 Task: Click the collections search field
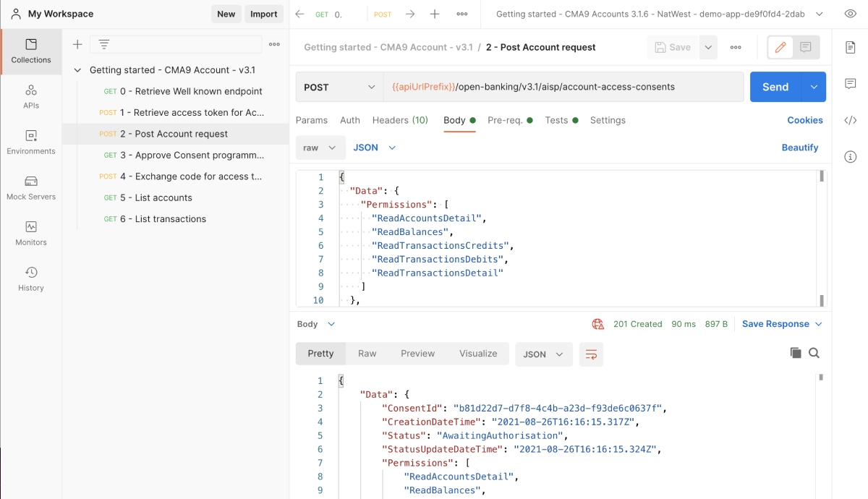point(176,45)
